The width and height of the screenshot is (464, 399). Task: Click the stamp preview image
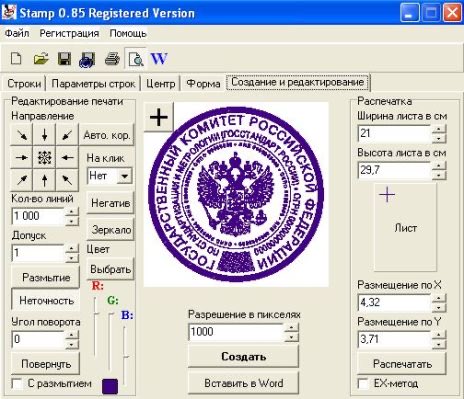[236, 194]
